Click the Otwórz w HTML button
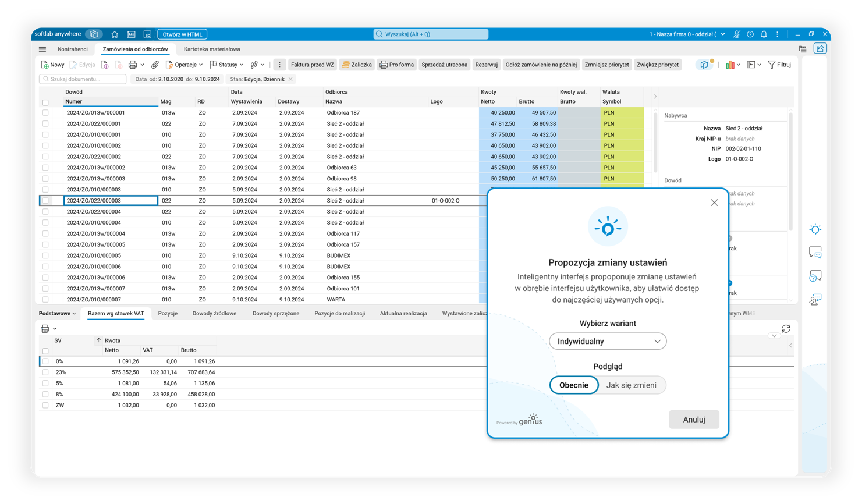862x504 pixels. [x=183, y=34]
